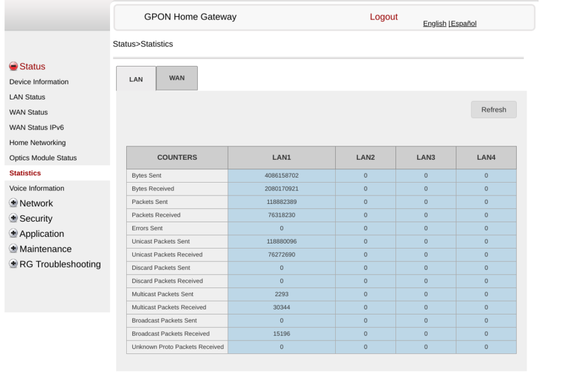Switch to the WAN statistics tab
Viewport: 572px width, 392px height.
click(177, 78)
